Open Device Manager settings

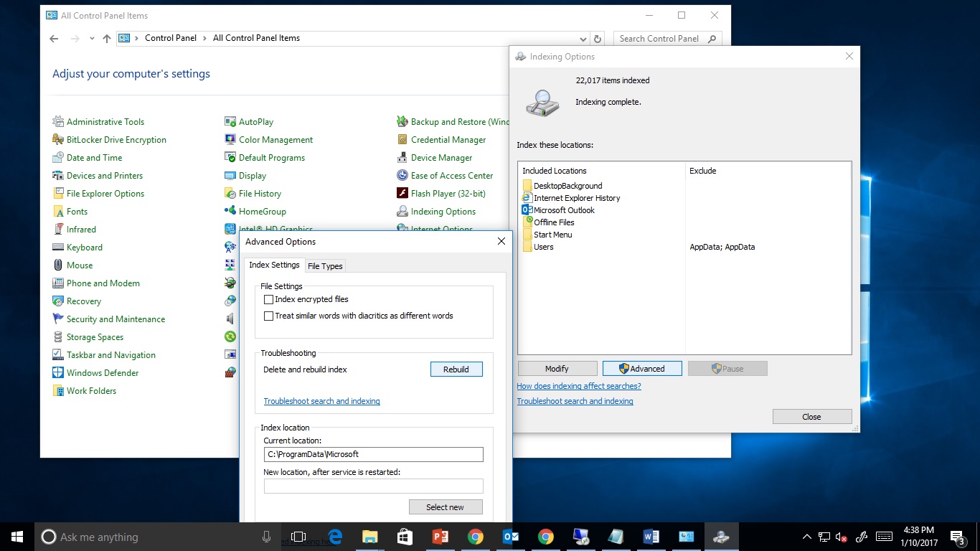click(x=440, y=157)
